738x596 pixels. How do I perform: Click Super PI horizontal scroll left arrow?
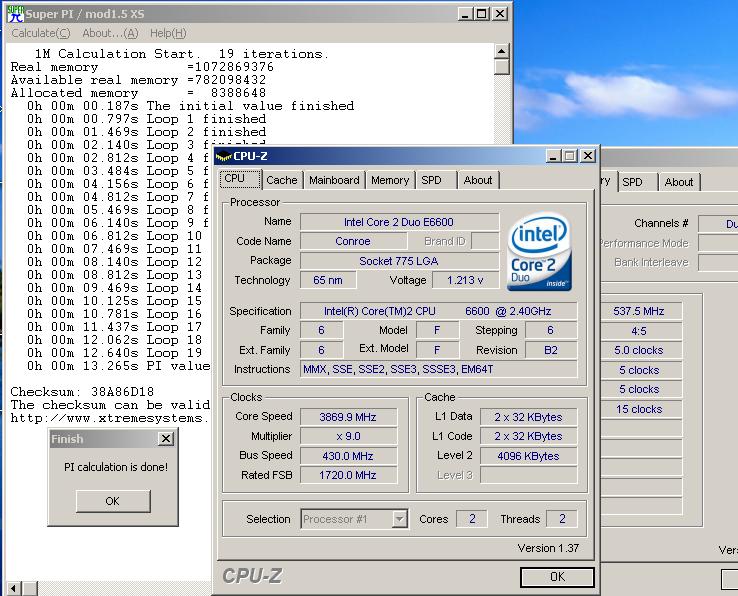pos(14,588)
